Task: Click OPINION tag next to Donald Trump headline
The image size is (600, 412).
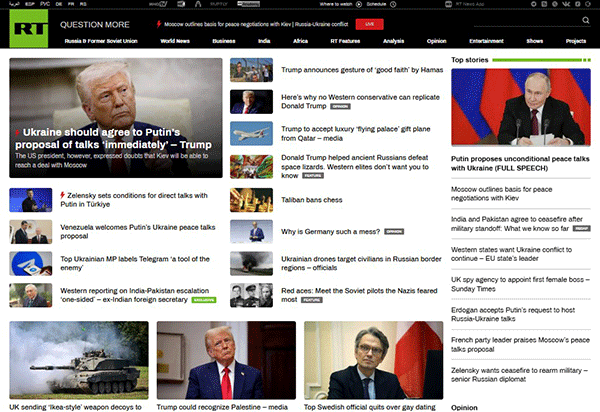Action: (340, 106)
